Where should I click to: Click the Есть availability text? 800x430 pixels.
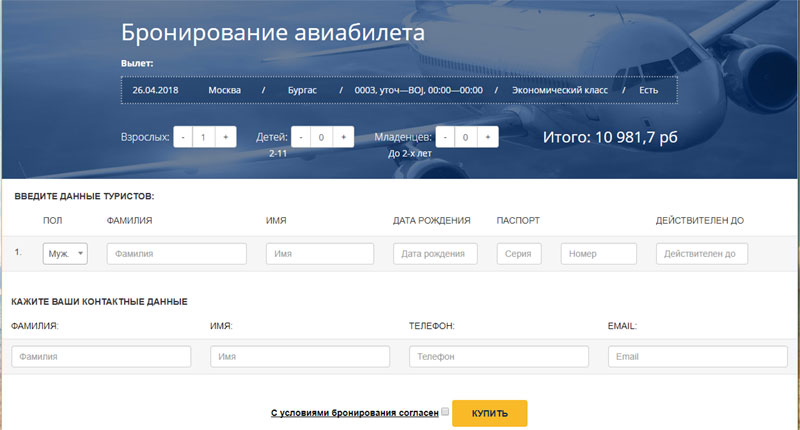[648, 90]
